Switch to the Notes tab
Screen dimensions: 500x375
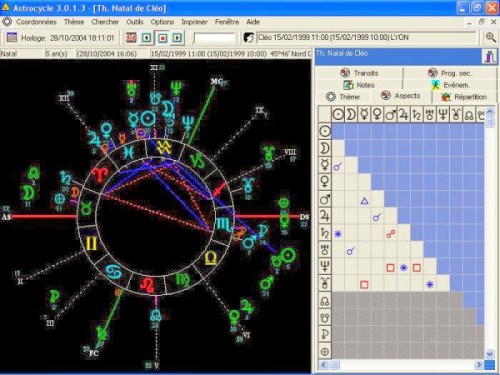click(359, 85)
